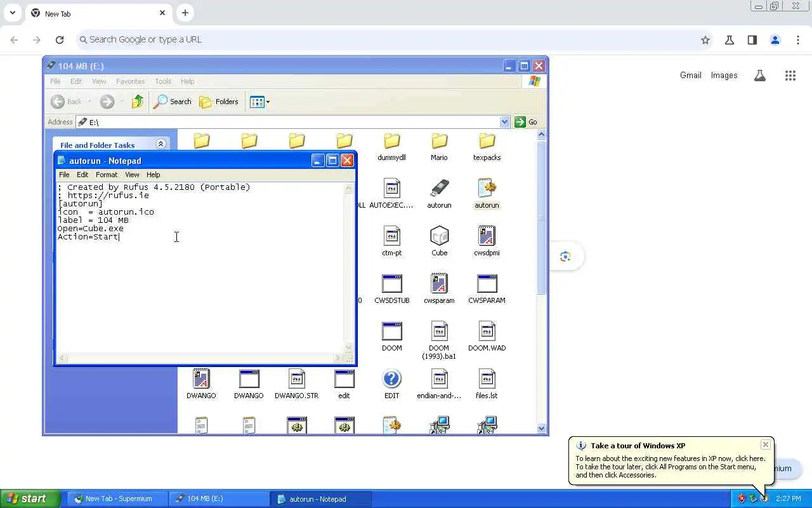Click in the Notepad text editing area
This screenshot has height=508, width=812.
pyautogui.click(x=200, y=267)
